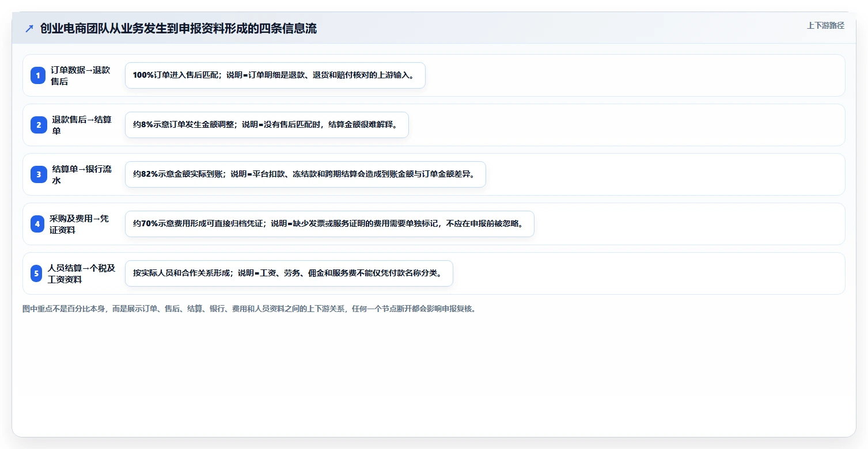Select the 退款售后→结算单 step label
Viewport: 868px width, 449px height.
82,125
